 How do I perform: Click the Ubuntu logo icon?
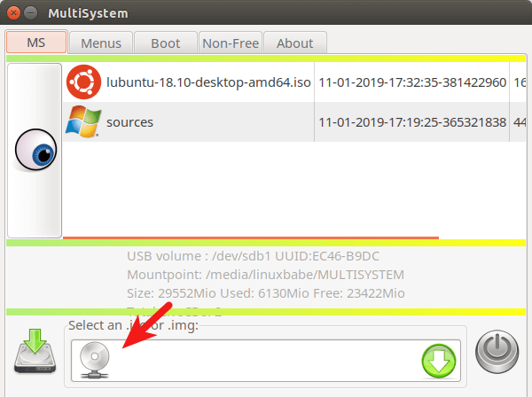coord(82,82)
